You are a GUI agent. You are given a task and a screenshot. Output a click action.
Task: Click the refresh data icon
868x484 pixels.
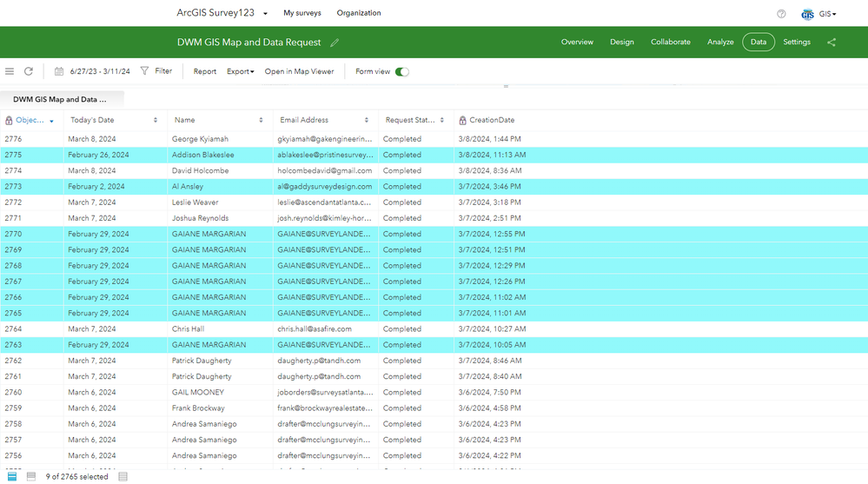[29, 71]
